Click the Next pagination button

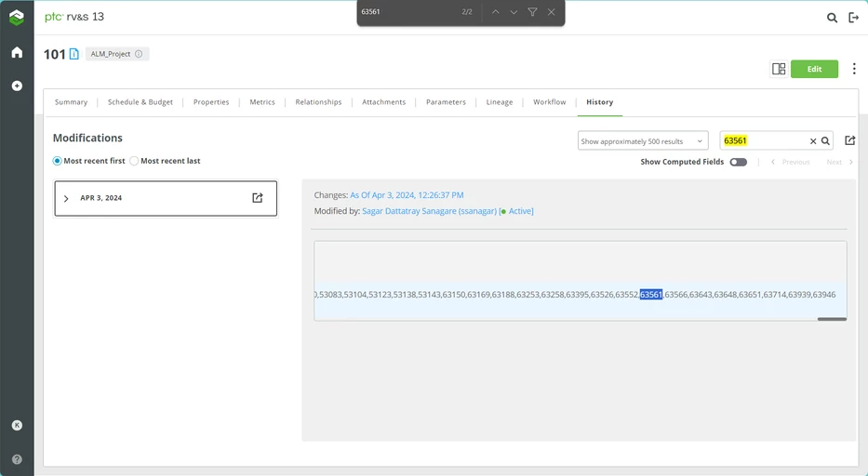tap(840, 162)
